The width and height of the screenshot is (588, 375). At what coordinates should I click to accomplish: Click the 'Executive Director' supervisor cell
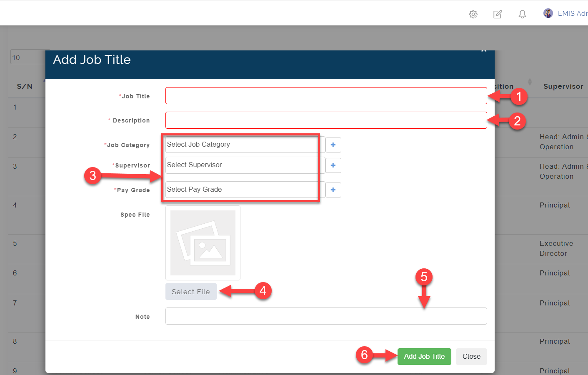(x=556, y=248)
